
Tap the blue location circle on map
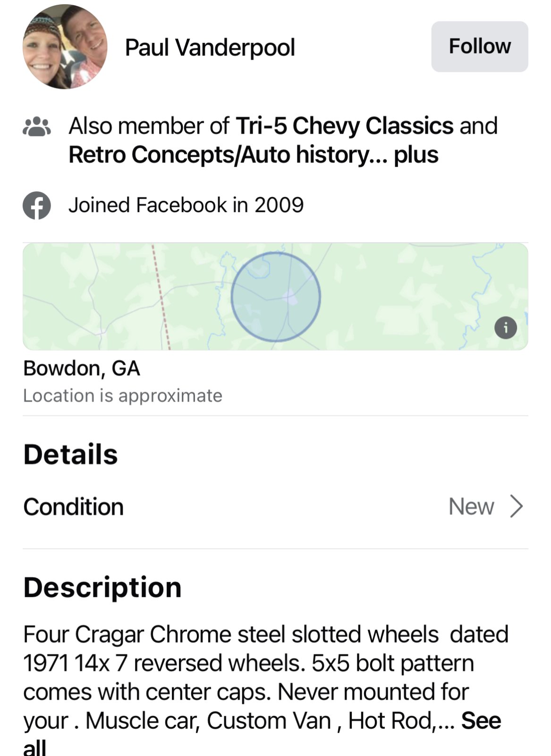[x=276, y=297]
